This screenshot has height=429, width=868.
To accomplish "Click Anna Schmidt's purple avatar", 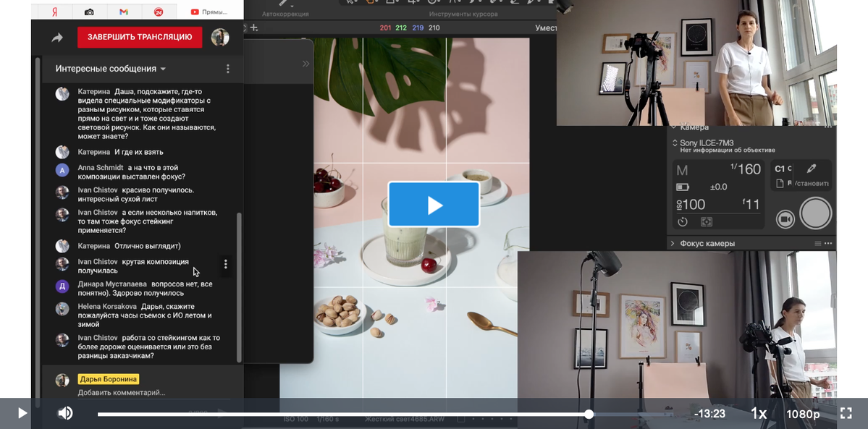I will click(x=62, y=170).
